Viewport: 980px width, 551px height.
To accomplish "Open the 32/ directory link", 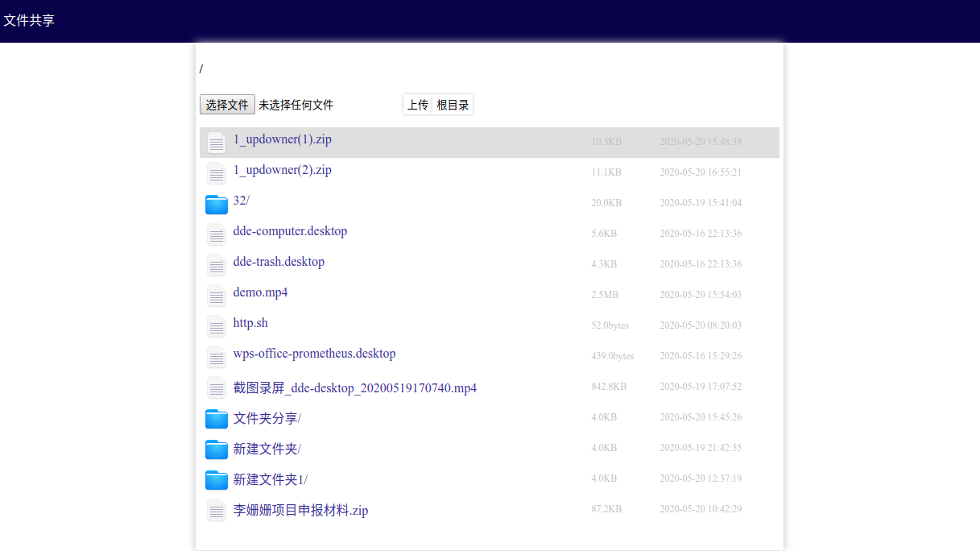I will tap(242, 201).
